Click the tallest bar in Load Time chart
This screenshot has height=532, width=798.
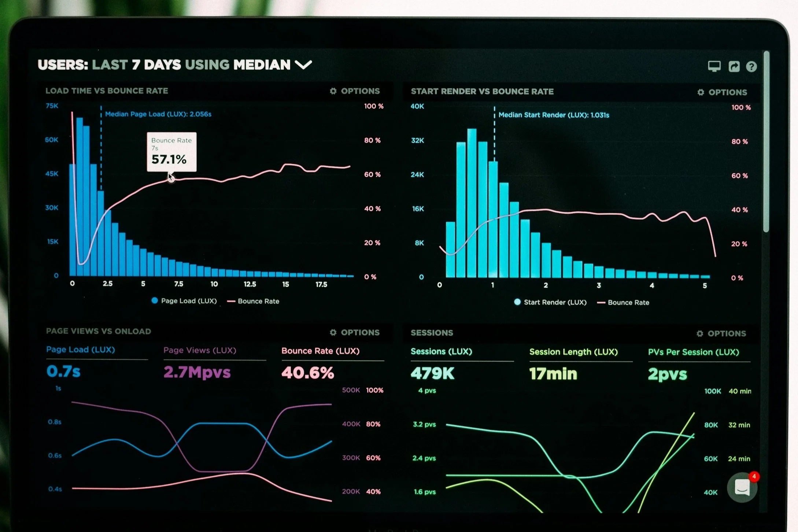(x=80, y=197)
